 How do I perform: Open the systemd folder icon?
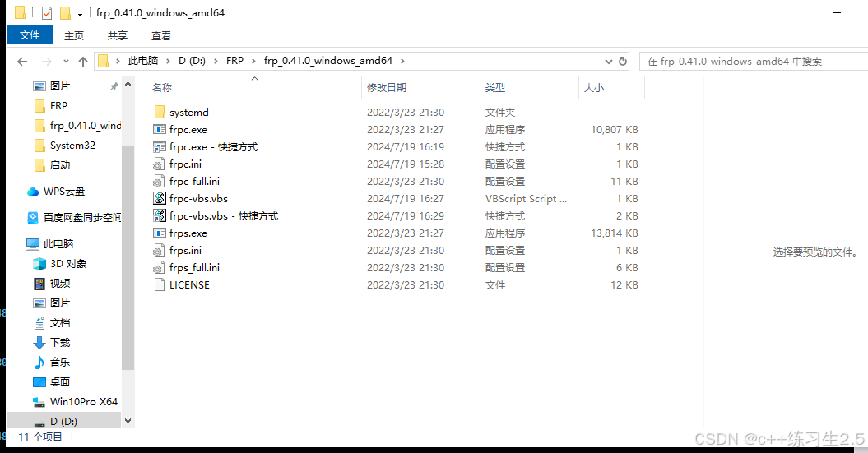pos(160,113)
